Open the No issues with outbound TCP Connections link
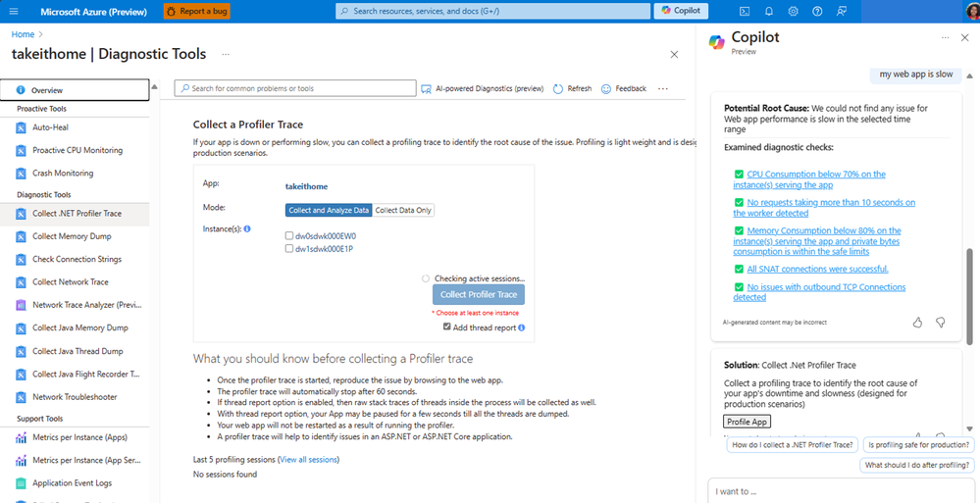Screen dimensions: 980x503 819,292
